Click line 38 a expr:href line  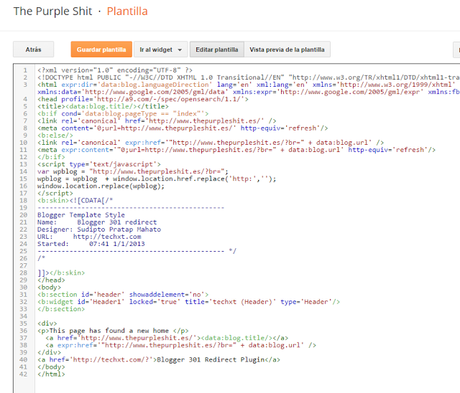point(181,345)
